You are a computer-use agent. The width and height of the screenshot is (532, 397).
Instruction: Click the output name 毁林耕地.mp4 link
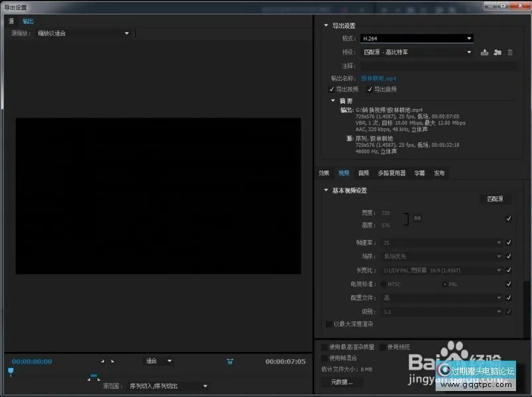(378, 78)
